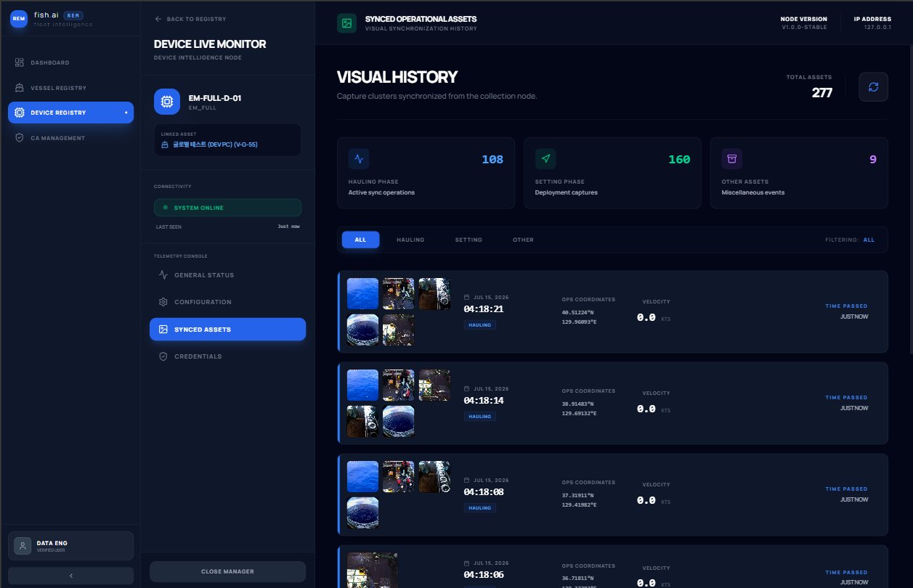Click the timestamp 04:18:14

484,400
